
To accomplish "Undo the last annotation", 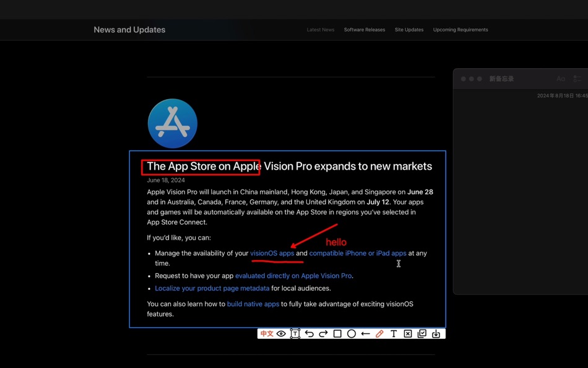I will pyautogui.click(x=309, y=333).
